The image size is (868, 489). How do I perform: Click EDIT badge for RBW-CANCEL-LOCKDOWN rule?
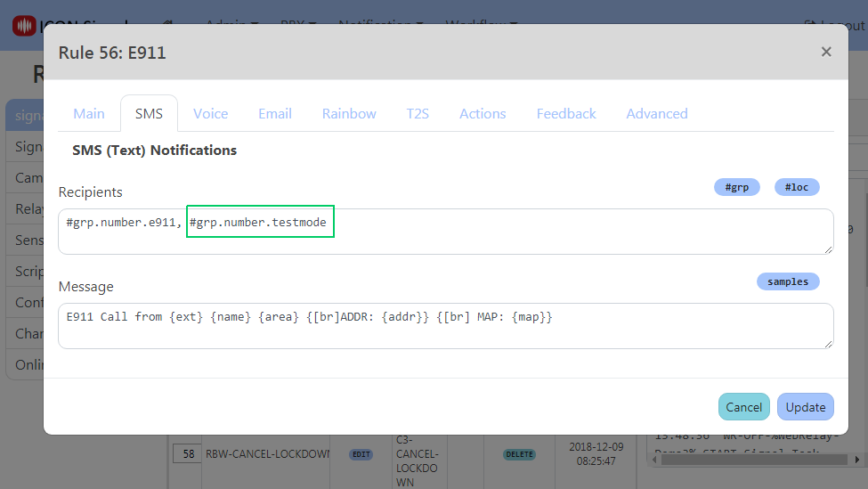pyautogui.click(x=361, y=453)
